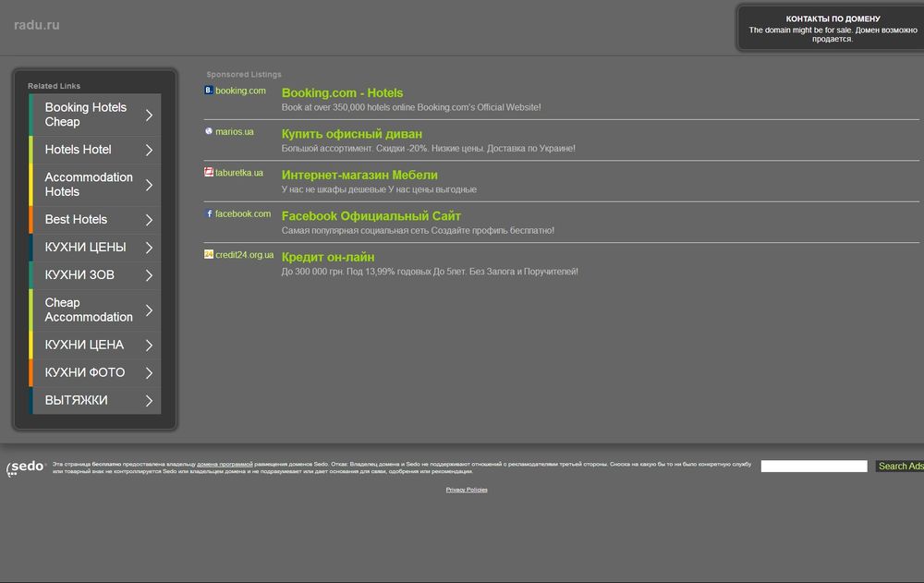The width and height of the screenshot is (924, 583).
Task: Open КУХНИ ФОТО related link
Action: pyautogui.click(x=95, y=372)
